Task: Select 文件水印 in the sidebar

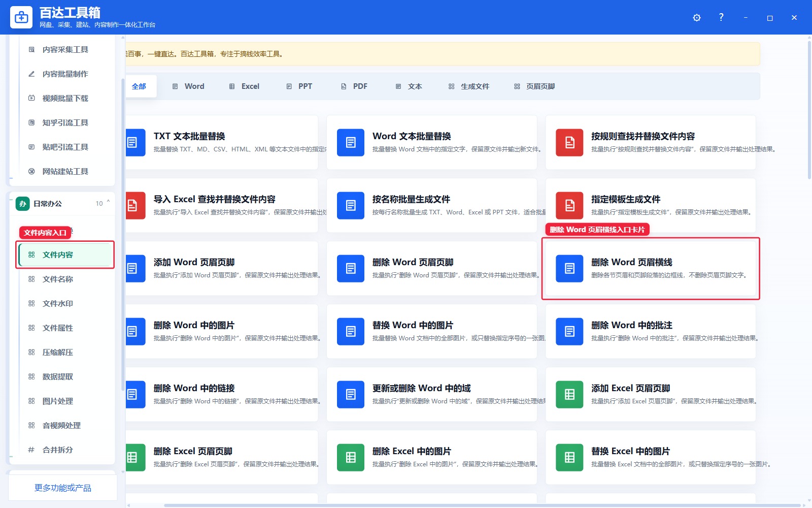Action: click(x=65, y=303)
